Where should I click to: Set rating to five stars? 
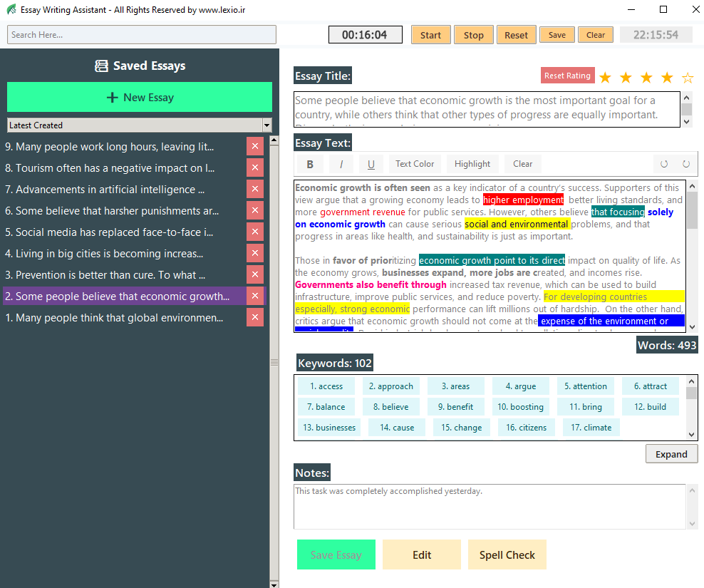tap(688, 78)
